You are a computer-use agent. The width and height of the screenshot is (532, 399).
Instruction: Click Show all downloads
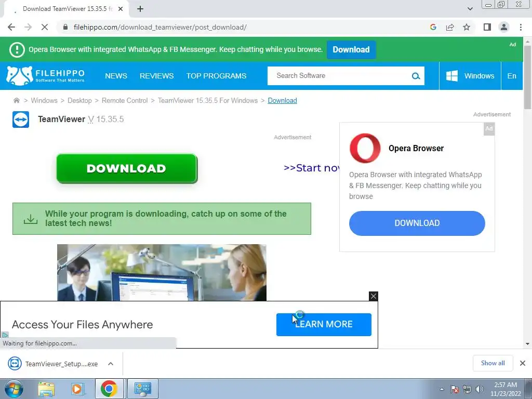[493, 363]
